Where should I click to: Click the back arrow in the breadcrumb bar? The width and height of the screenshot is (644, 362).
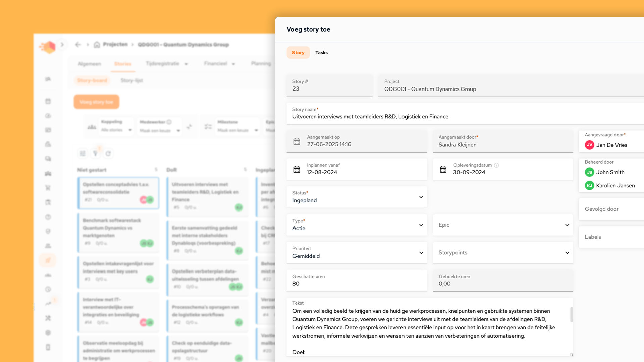point(78,45)
